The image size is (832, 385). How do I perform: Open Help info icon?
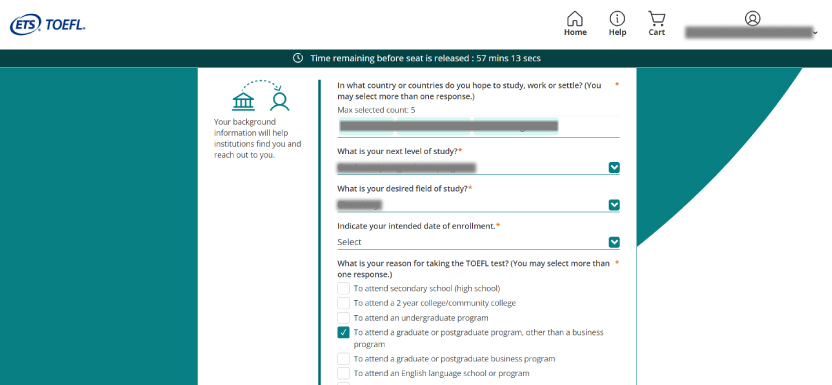click(x=617, y=19)
